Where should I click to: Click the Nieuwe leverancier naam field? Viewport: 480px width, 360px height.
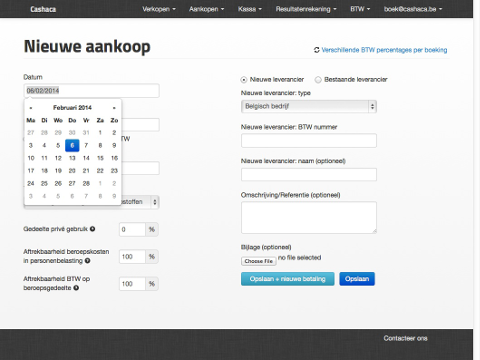[x=309, y=175]
